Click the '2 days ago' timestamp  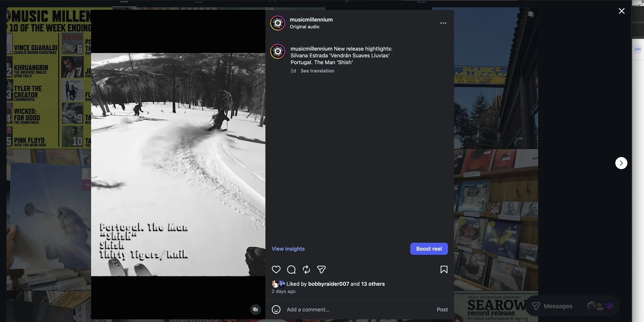[x=284, y=291]
